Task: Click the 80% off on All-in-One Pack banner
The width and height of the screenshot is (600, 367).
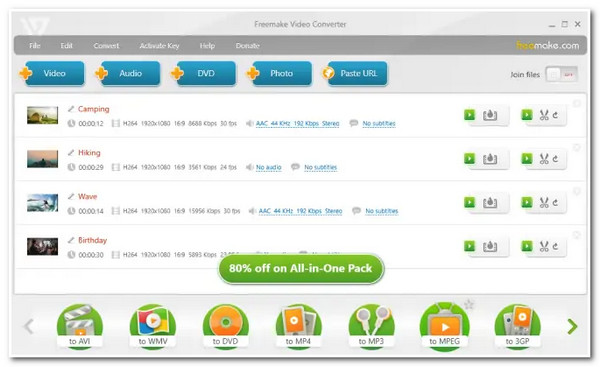Action: click(301, 269)
